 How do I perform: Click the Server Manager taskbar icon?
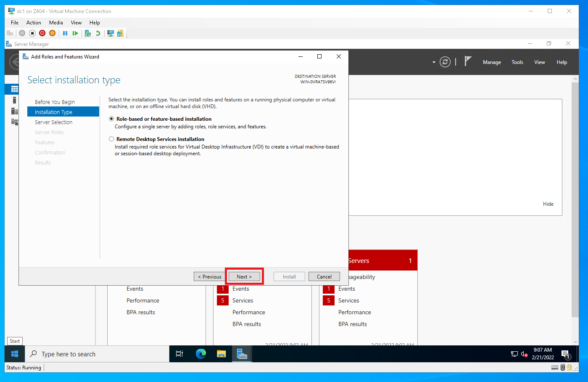click(242, 354)
